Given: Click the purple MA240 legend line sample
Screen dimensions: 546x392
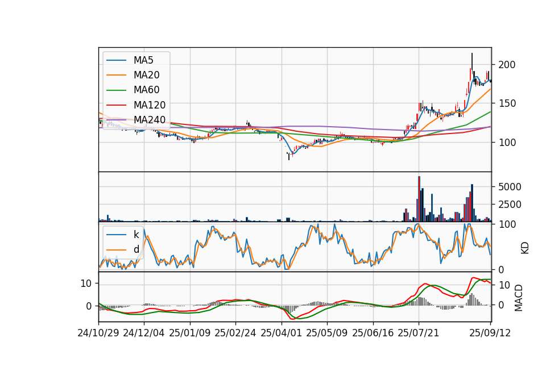Looking at the screenshot, I should (116, 120).
